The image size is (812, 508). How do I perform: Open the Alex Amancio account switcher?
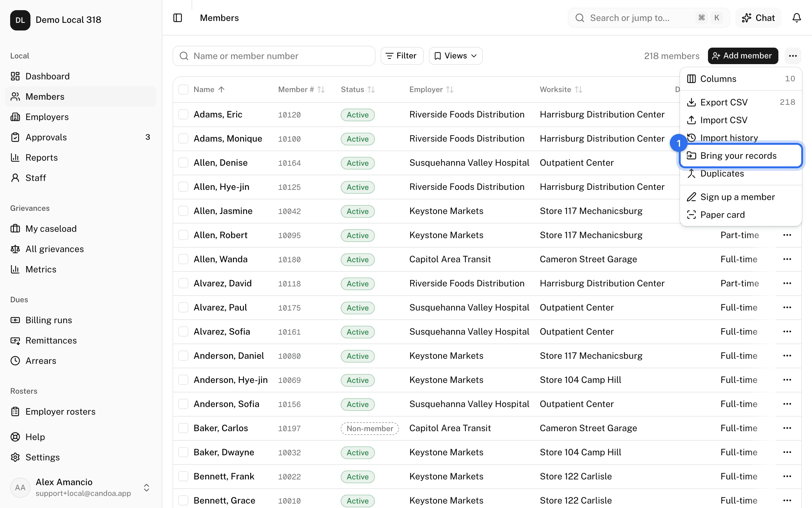coord(81,487)
